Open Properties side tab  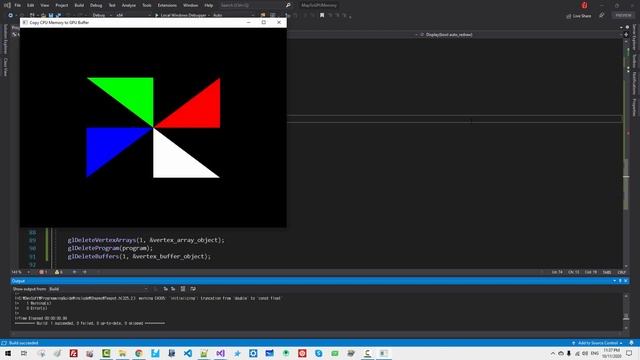(634, 107)
